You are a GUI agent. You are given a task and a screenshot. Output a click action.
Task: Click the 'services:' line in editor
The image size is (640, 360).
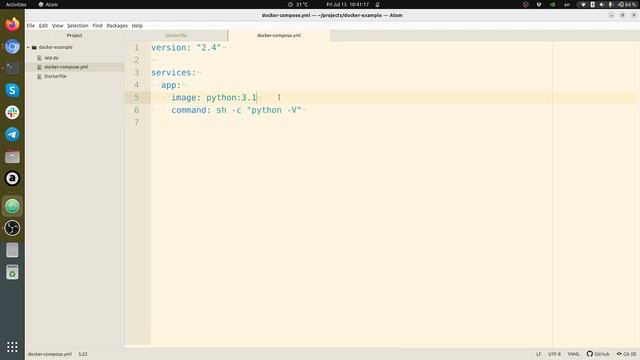click(x=173, y=73)
